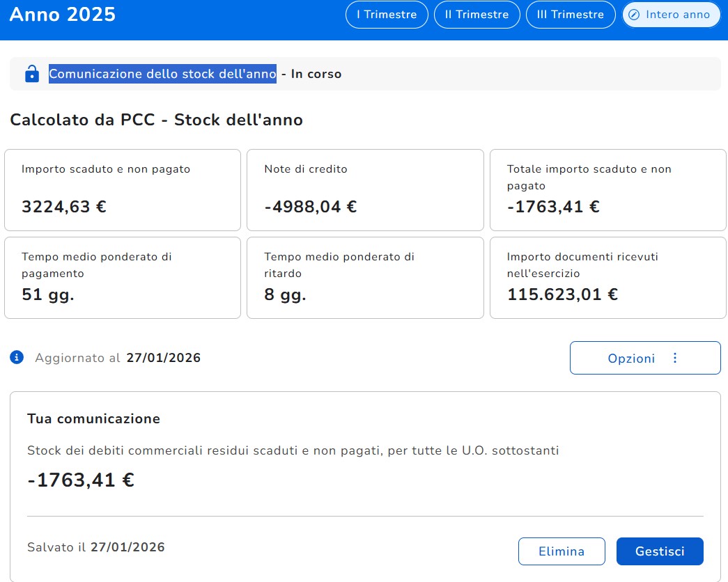Click the Tua comunicazione heading
Image resolution: width=728 pixels, height=582 pixels.
93,418
